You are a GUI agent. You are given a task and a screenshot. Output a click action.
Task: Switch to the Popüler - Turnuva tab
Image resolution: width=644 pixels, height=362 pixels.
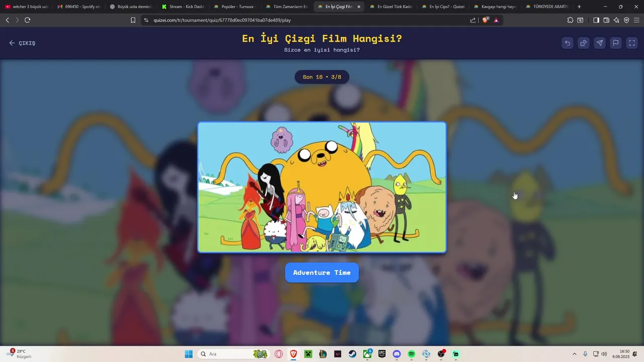click(x=235, y=7)
